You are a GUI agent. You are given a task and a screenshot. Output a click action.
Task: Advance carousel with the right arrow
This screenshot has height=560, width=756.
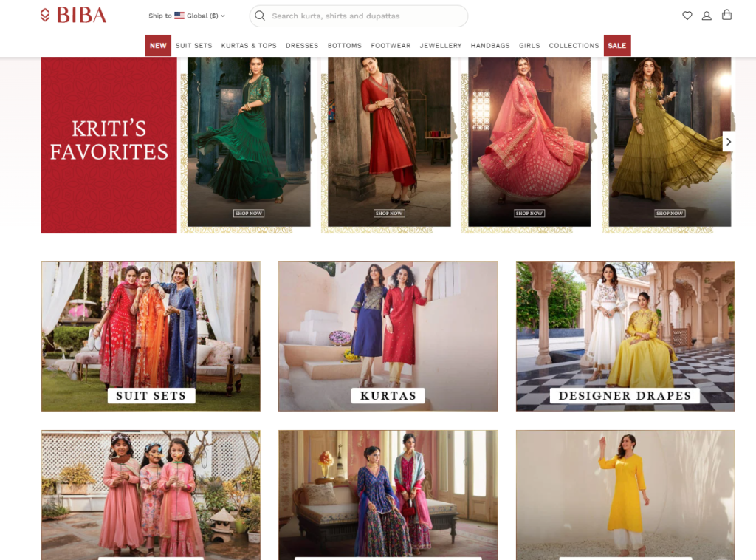tap(728, 142)
